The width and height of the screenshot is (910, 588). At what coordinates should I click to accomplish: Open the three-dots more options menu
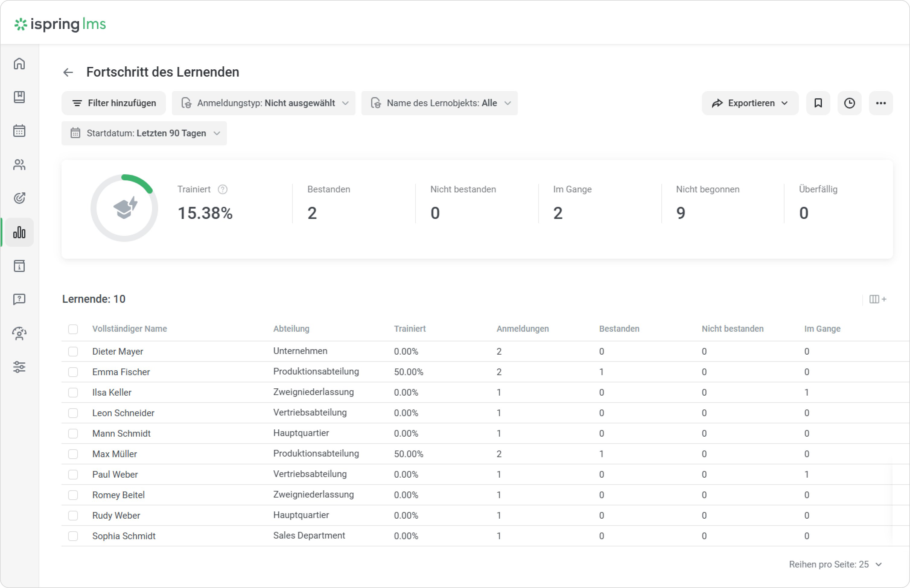(881, 103)
